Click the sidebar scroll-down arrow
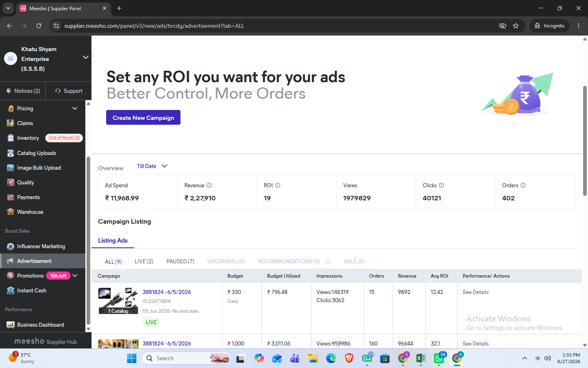 coord(88,329)
